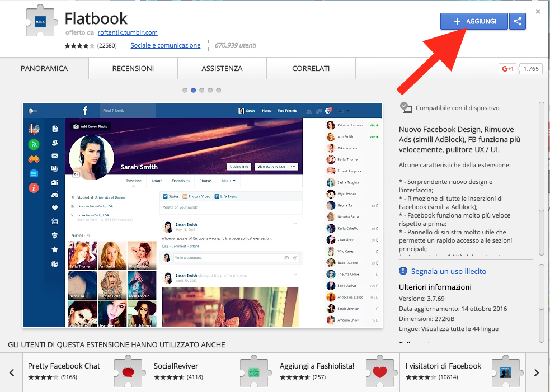550x392 pixels.
Task: Click the 'Versione: 3.7.69' text
Action: pos(422,299)
